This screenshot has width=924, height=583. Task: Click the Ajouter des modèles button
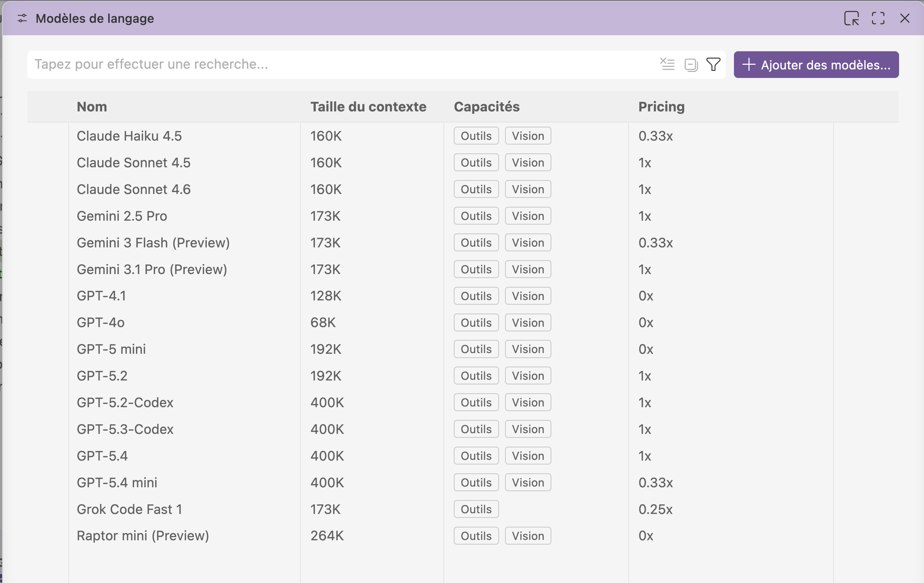pyautogui.click(x=816, y=64)
